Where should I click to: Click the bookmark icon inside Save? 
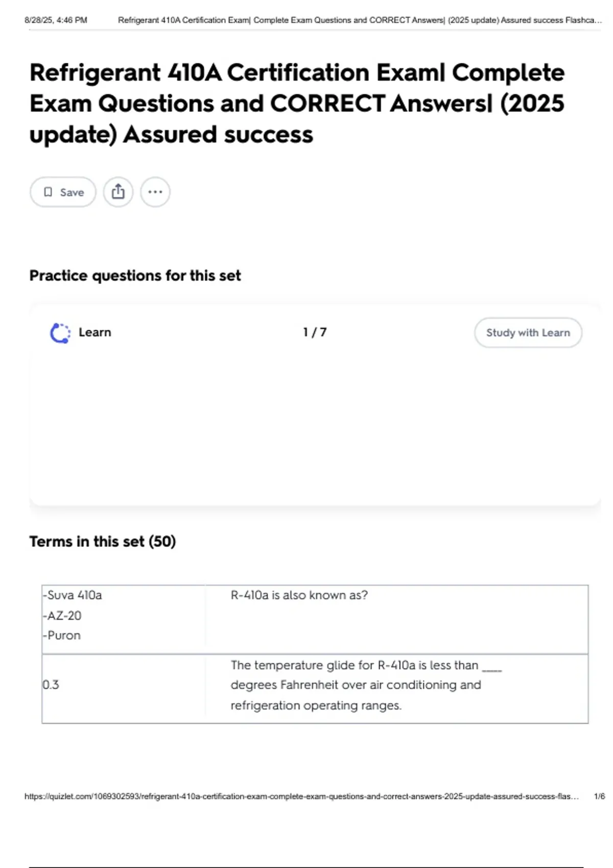pyautogui.click(x=48, y=192)
